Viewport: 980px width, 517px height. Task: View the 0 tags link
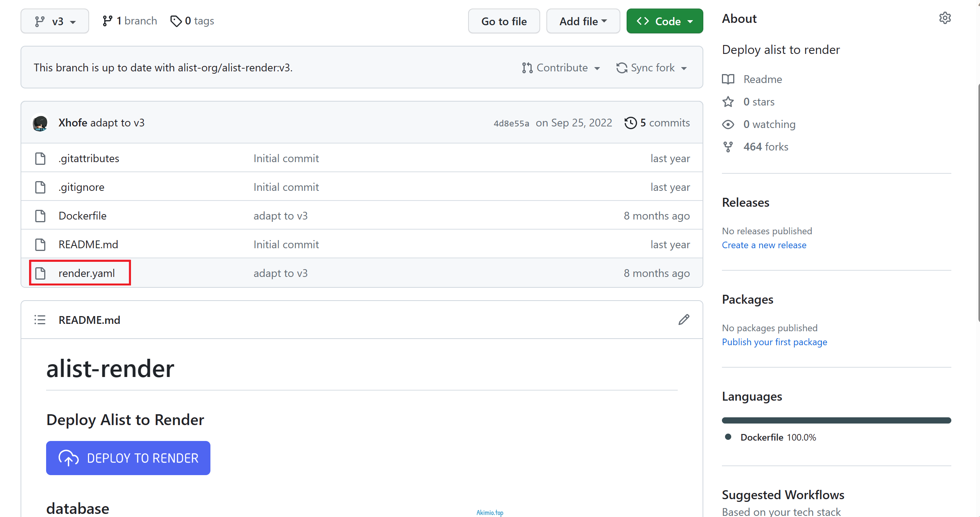click(x=192, y=21)
